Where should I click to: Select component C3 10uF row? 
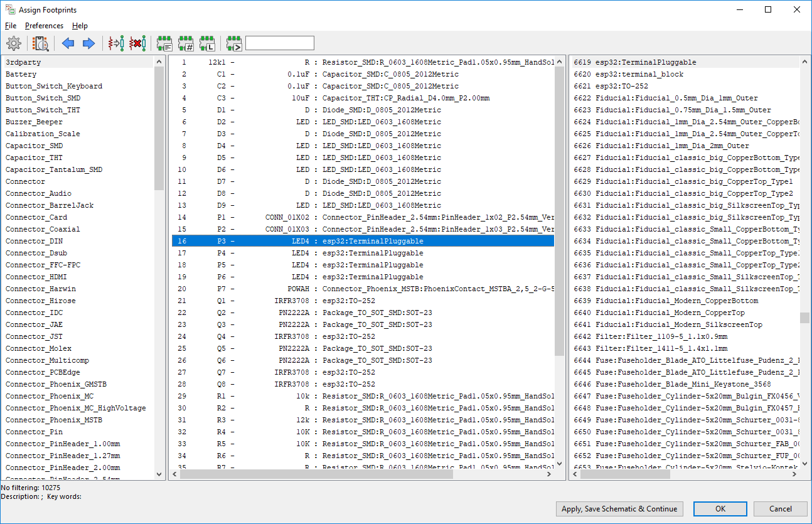tap(363, 98)
